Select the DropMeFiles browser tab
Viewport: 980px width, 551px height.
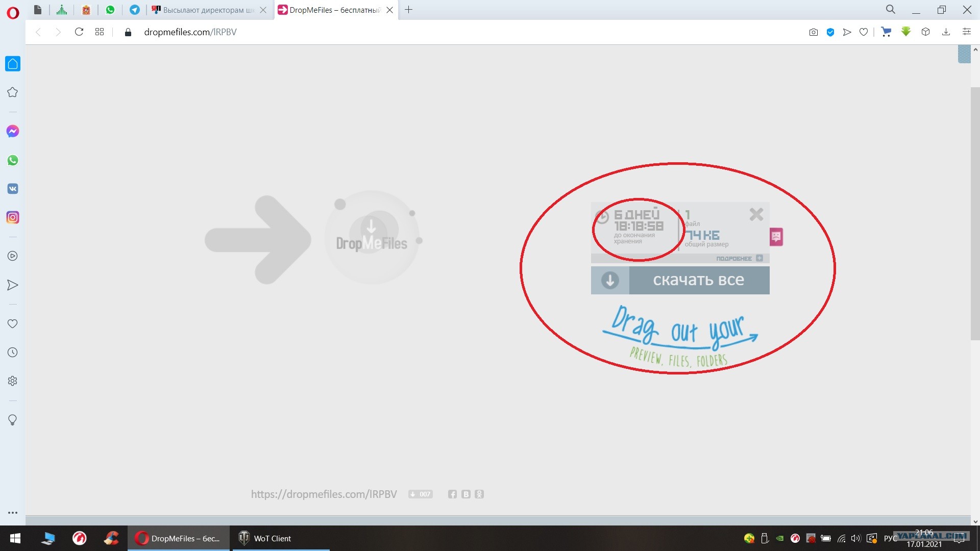335,10
